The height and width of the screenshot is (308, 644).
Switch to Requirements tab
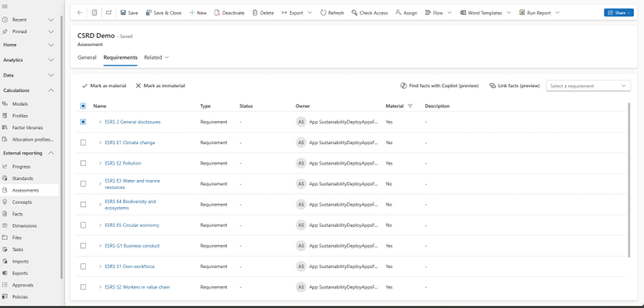[120, 58]
